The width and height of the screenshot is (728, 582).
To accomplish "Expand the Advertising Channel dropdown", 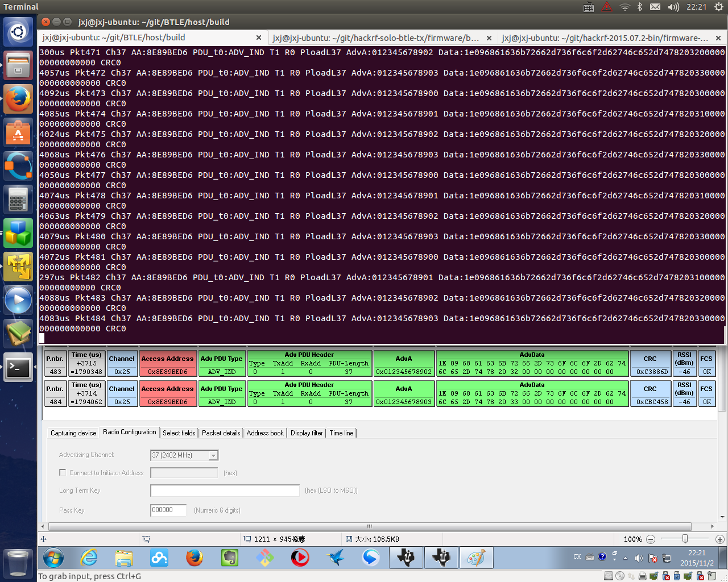I will pos(213,455).
